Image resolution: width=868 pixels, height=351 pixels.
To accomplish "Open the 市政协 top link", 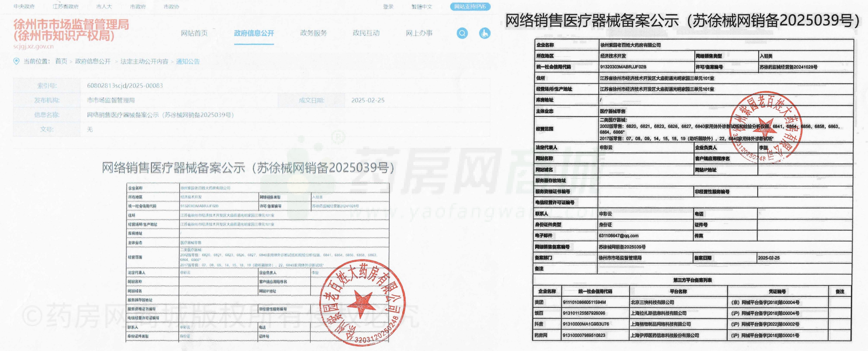I will (171, 7).
